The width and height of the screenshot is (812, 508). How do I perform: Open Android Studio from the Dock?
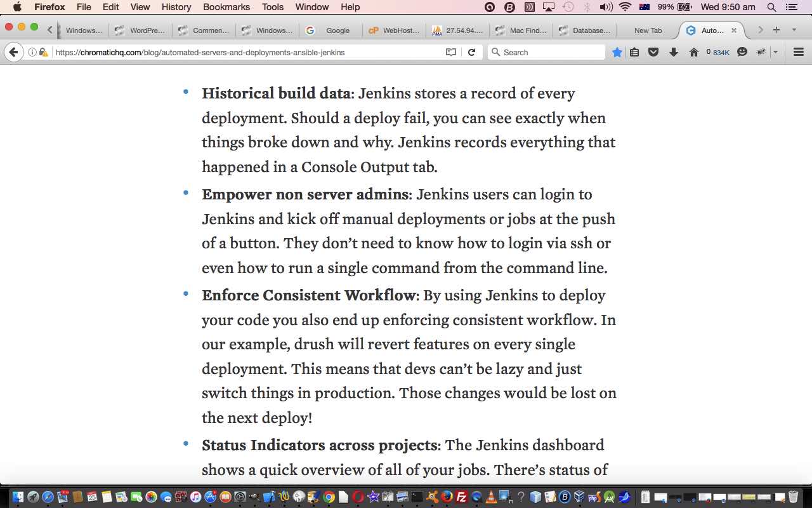click(x=609, y=497)
